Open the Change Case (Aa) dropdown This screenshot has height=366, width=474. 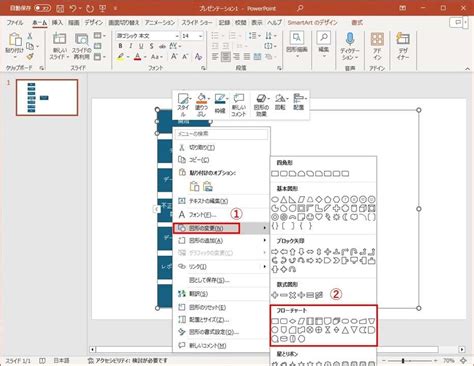coord(156,57)
